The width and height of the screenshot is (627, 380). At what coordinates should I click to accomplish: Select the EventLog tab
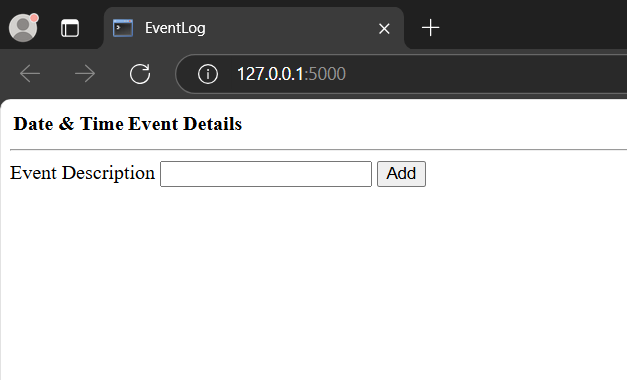click(x=254, y=28)
